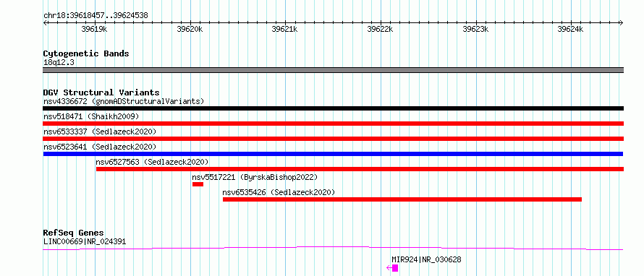Click nsv6533337 (Sedlazeck2020) label

click(x=100, y=131)
